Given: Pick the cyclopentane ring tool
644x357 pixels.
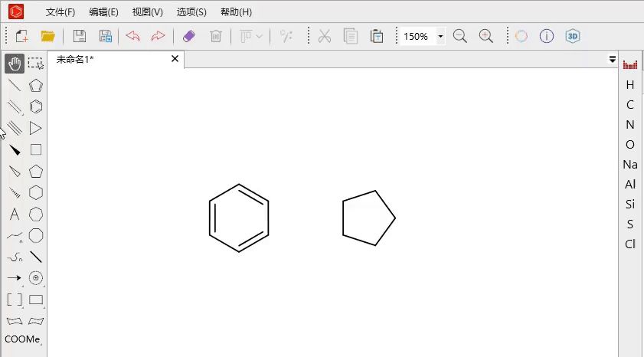Looking at the screenshot, I should tap(36, 171).
